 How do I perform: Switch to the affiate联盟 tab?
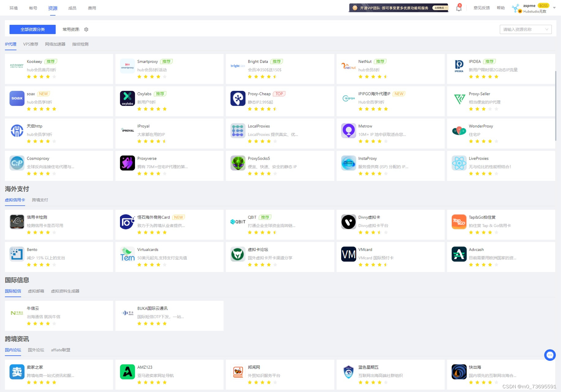coord(61,350)
